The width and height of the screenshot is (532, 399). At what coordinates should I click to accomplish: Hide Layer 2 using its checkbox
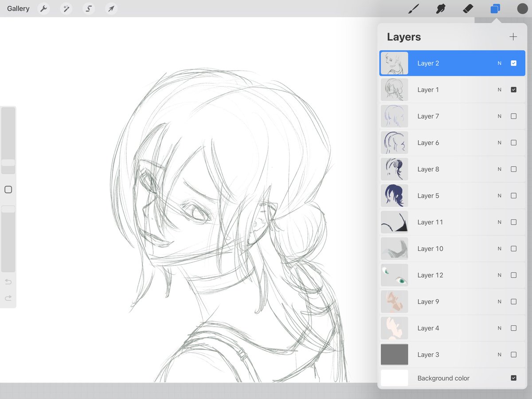click(514, 63)
